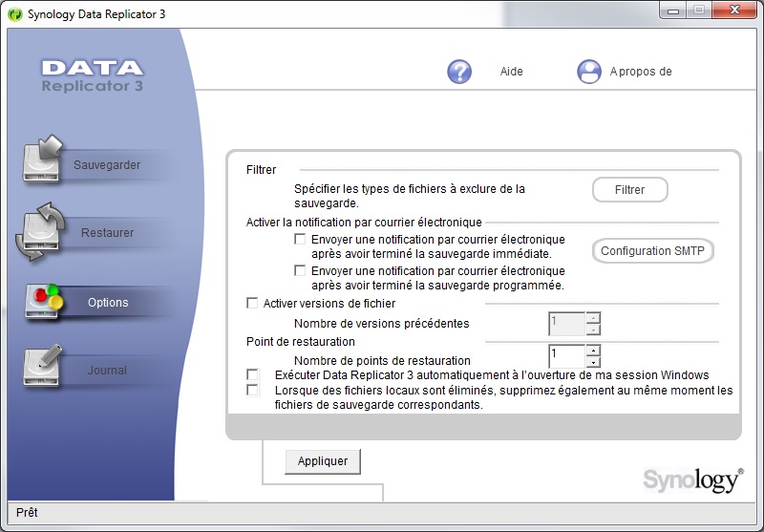Click the Appliquer button
The height and width of the screenshot is (532, 764).
(x=323, y=461)
